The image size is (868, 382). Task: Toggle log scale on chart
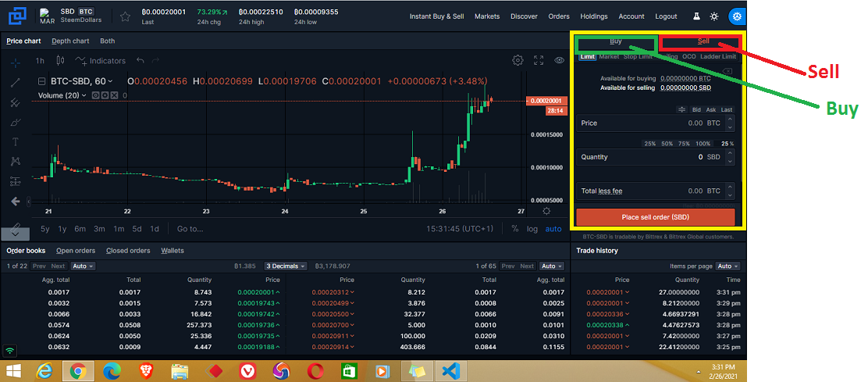tap(532, 229)
